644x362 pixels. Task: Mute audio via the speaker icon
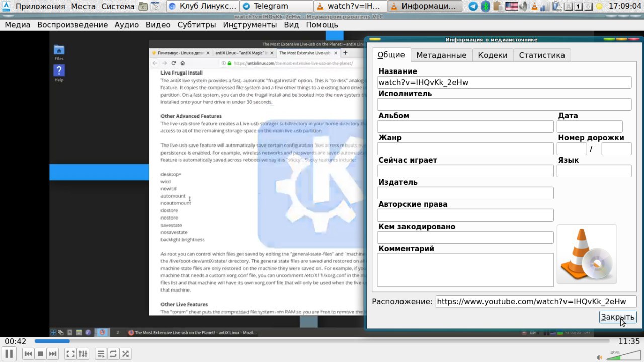click(599, 357)
